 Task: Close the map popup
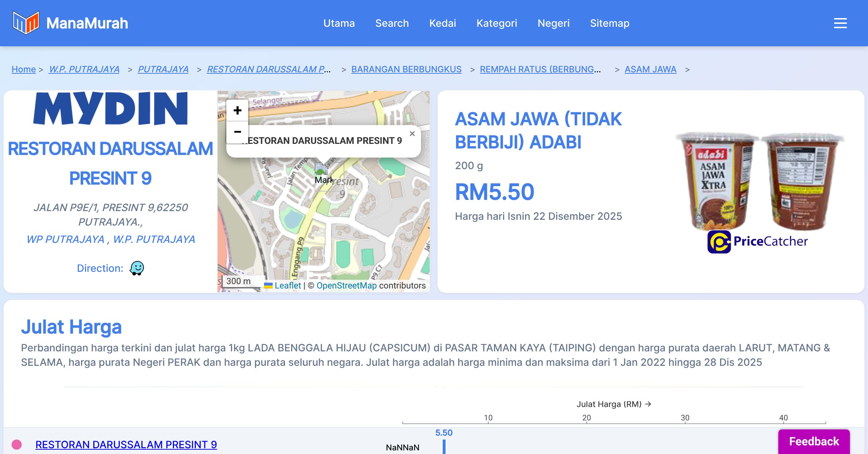(x=412, y=134)
